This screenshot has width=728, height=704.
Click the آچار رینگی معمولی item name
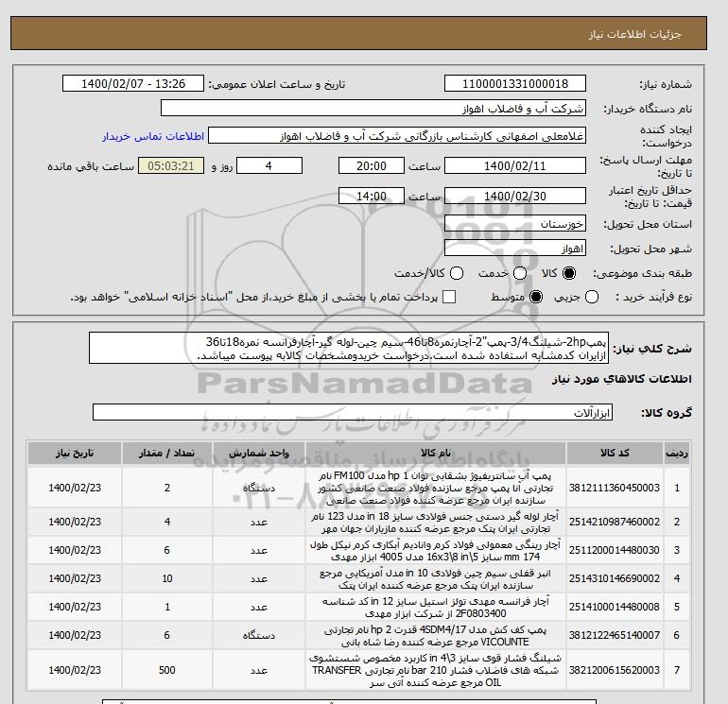(x=436, y=551)
